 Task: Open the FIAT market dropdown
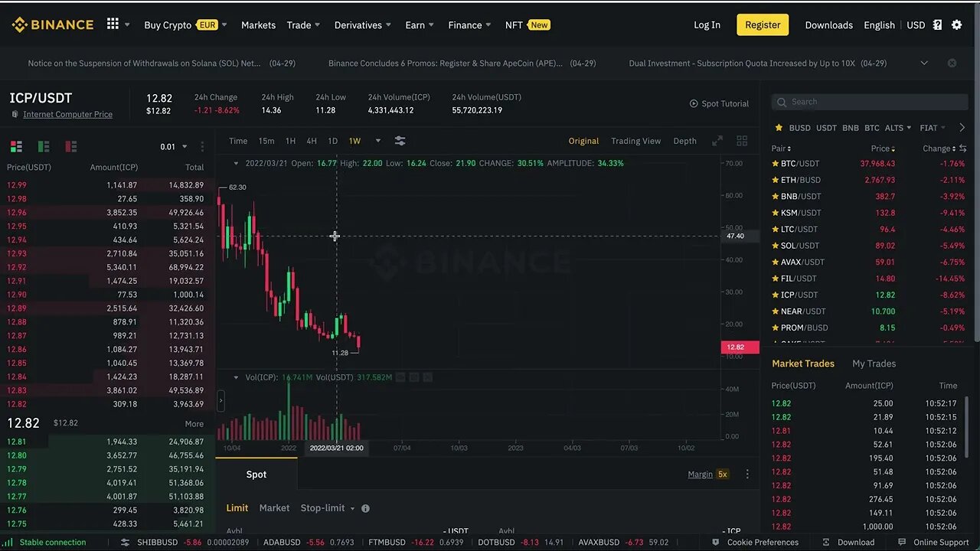(933, 128)
